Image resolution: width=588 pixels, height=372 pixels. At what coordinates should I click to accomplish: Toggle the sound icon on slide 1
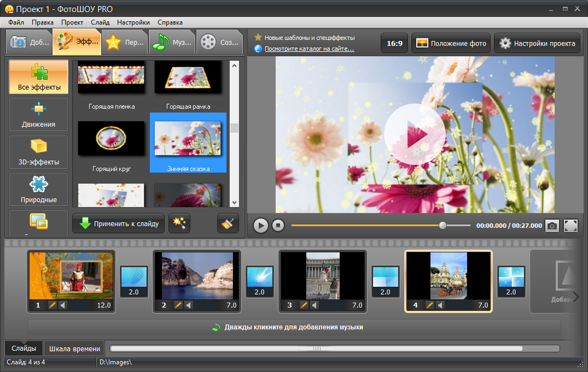point(62,305)
